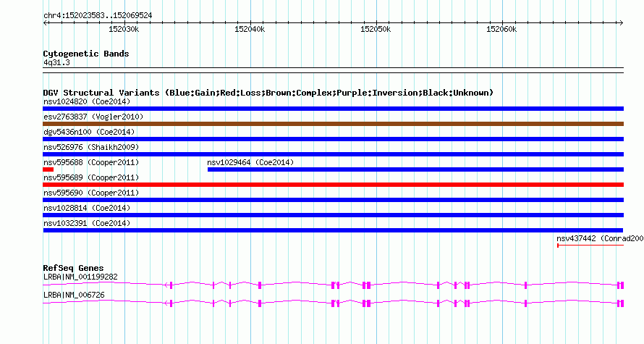Click the 152040k ruler label

point(250,30)
